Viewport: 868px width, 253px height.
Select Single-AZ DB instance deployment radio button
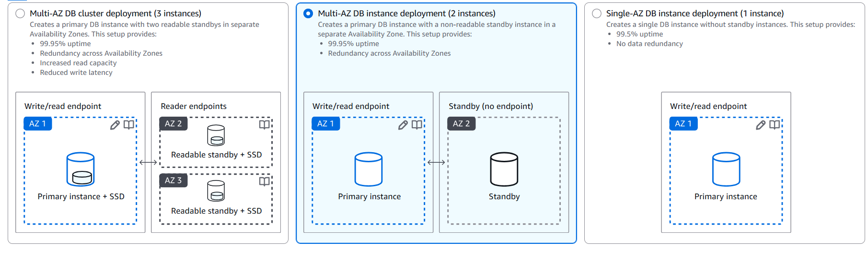[x=597, y=13]
